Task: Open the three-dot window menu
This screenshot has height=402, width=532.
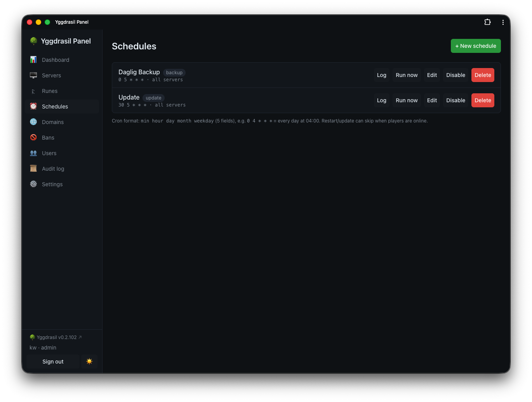Action: (503, 22)
